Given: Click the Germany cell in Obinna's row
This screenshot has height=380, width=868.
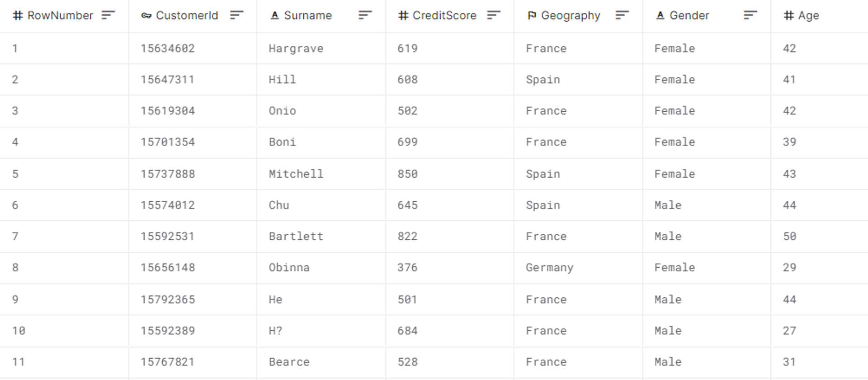Looking at the screenshot, I should tap(549, 267).
